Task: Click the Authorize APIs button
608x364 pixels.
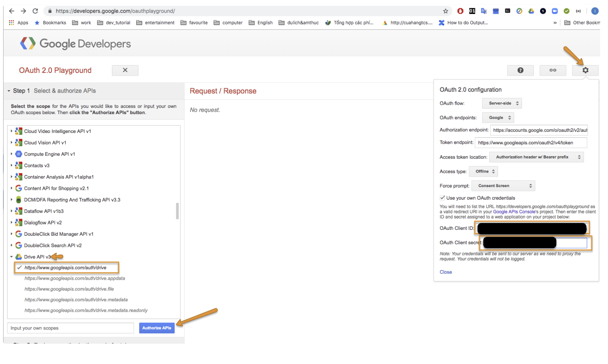Action: pos(157,328)
